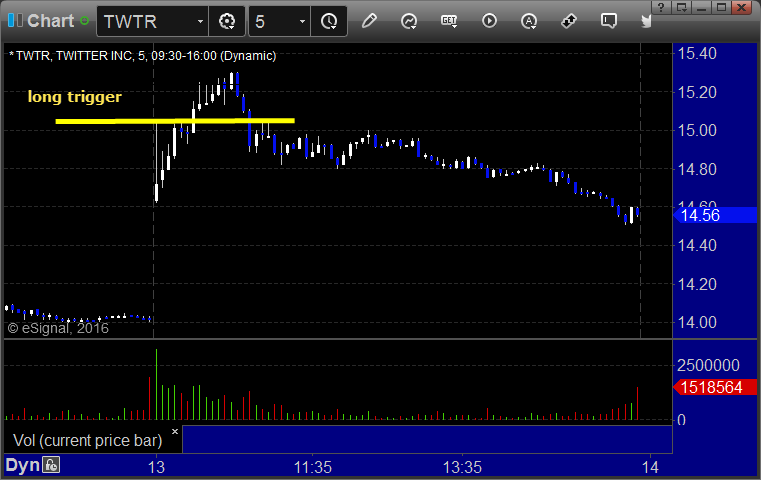Screen dimensions: 761x480
Task: Open chart settings gear icon
Action: pos(227,21)
